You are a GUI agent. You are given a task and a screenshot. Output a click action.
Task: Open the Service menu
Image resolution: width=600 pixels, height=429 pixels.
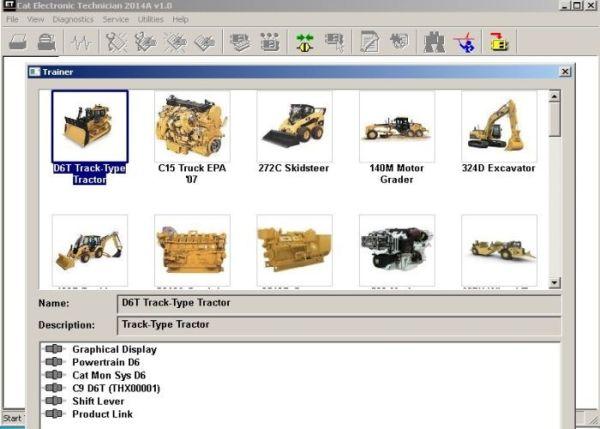pyautogui.click(x=116, y=20)
